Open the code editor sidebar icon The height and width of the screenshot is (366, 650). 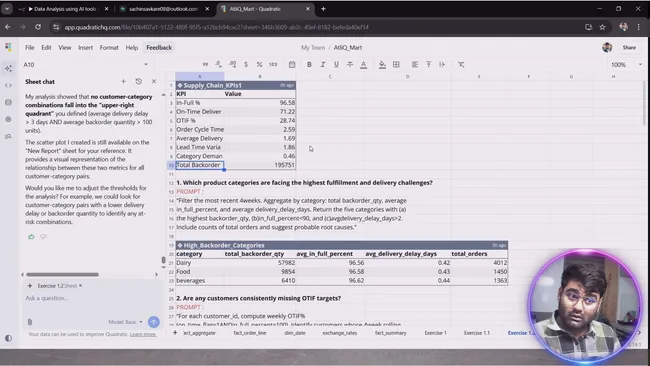(x=8, y=85)
